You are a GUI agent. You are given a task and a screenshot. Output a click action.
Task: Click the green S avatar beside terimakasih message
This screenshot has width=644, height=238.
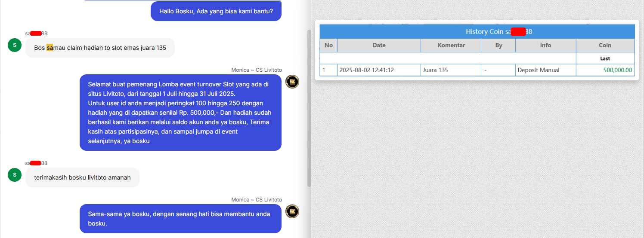coord(15,174)
